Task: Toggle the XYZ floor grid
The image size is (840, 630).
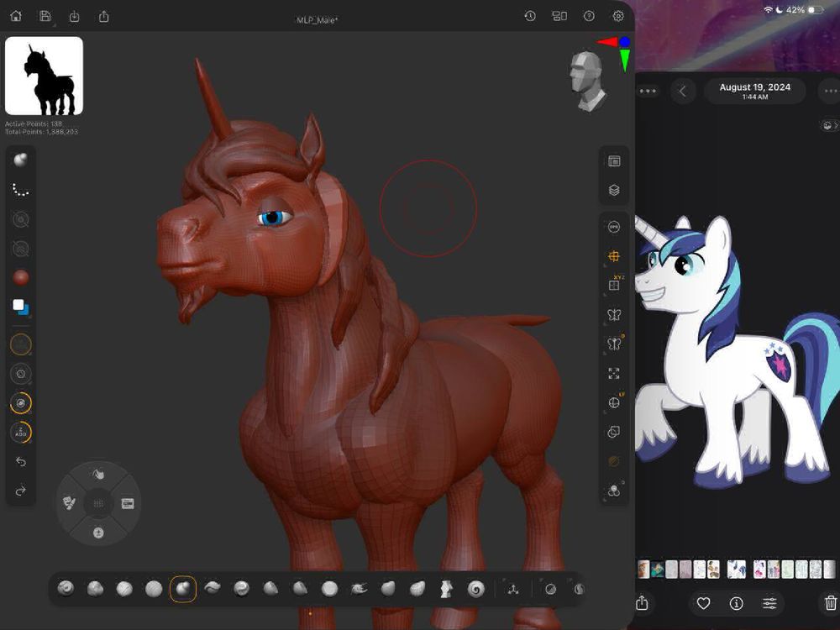Action: pos(615,285)
